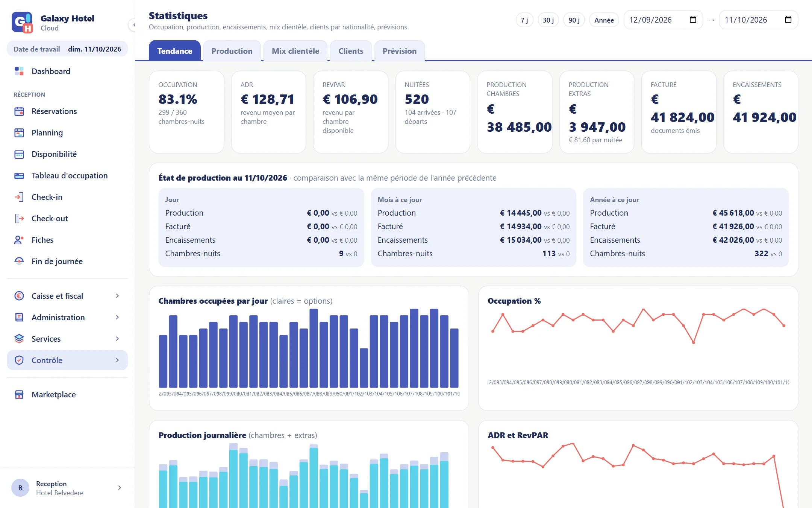Click the REVPAR € 106,90 value
812x508 pixels.
(x=350, y=99)
